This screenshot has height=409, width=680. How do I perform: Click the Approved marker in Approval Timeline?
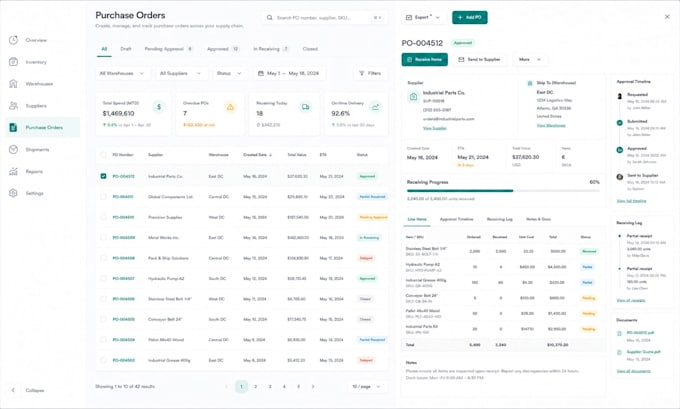point(620,150)
